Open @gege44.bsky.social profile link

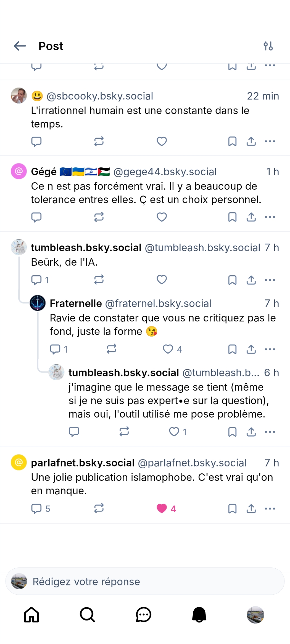pyautogui.click(x=165, y=172)
